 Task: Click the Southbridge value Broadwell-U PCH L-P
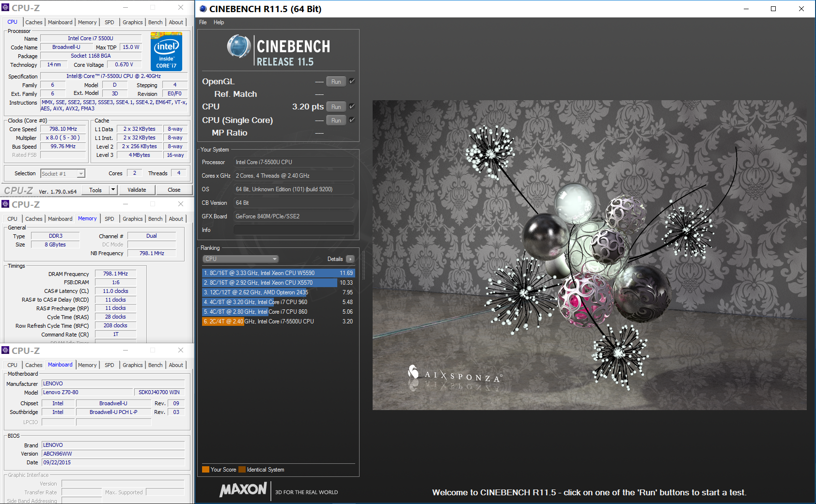point(113,412)
